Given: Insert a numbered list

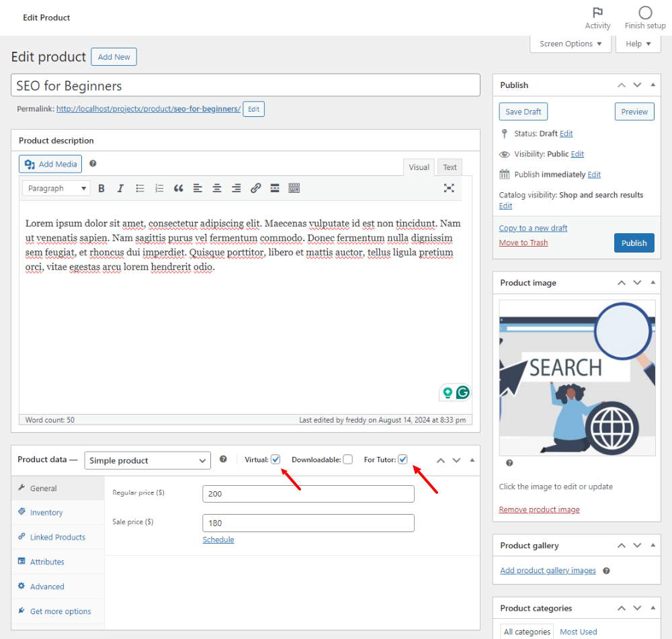Looking at the screenshot, I should (x=159, y=188).
